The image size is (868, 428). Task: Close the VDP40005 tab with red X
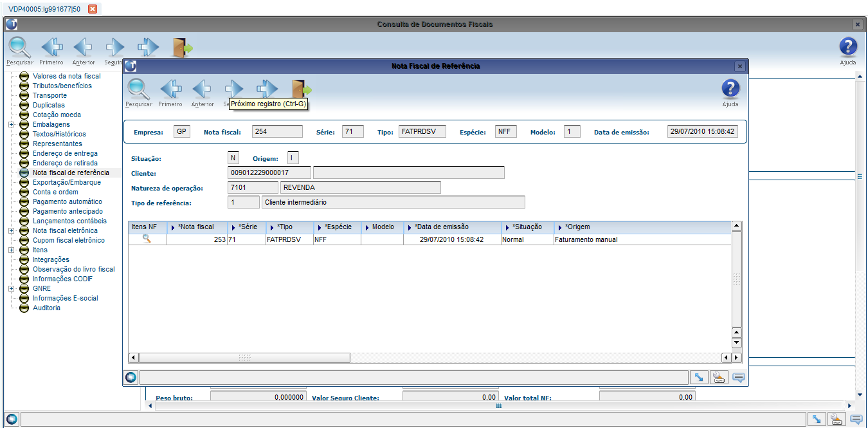(x=93, y=9)
